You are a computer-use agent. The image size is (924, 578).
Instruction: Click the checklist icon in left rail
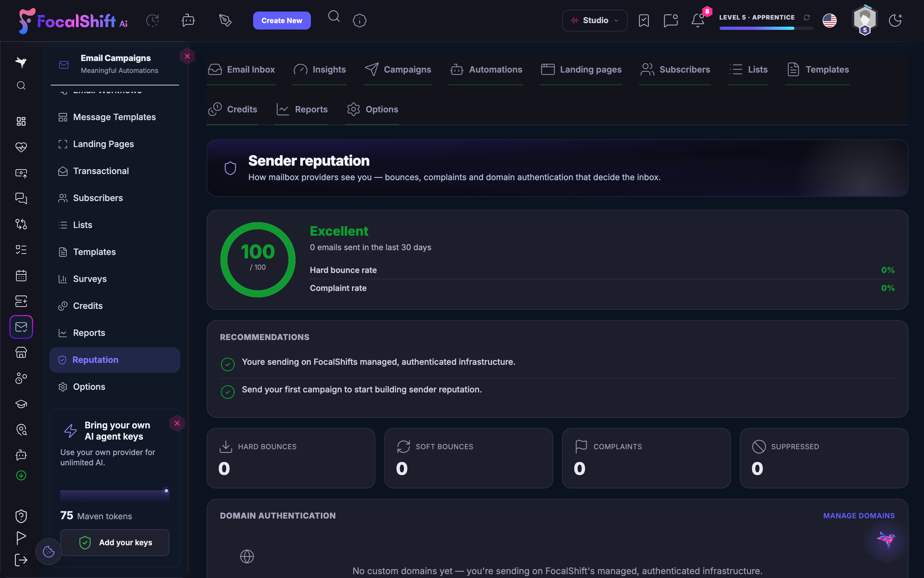point(21,250)
